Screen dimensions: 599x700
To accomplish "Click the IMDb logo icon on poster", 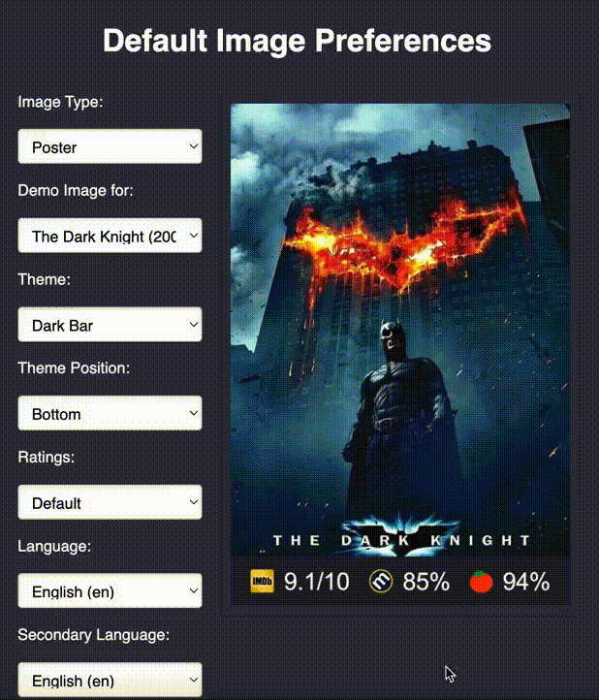I will (262, 582).
